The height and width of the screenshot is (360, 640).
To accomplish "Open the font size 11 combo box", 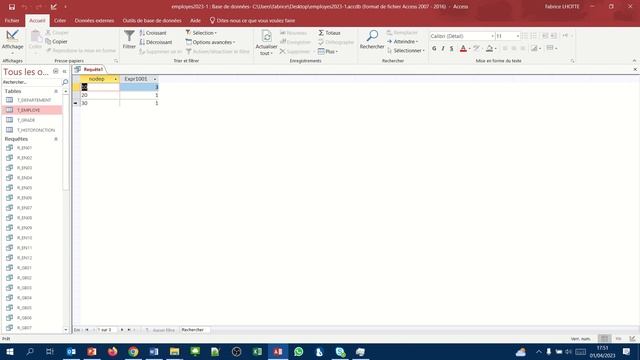I will [x=507, y=36].
